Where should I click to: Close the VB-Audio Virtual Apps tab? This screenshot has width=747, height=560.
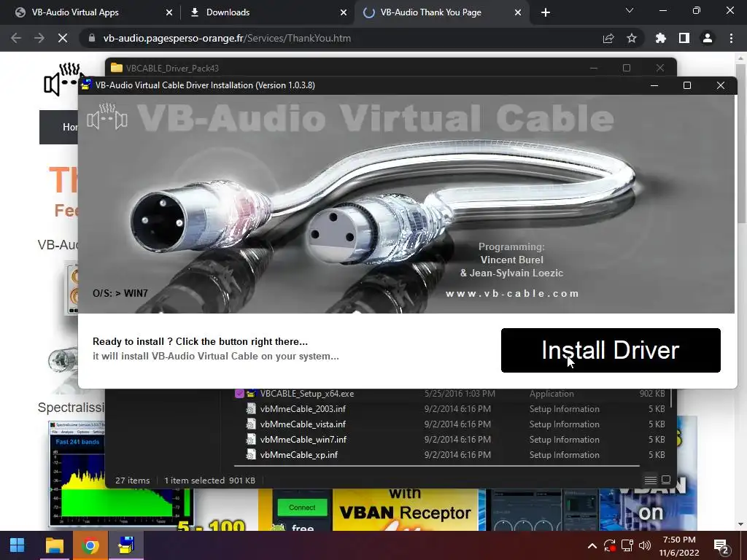click(169, 12)
